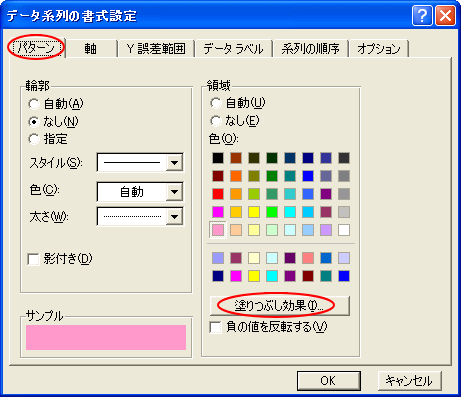This screenshot has width=461, height=397.
Task: Choose the なし(N) outline radio button
Action: tap(34, 122)
